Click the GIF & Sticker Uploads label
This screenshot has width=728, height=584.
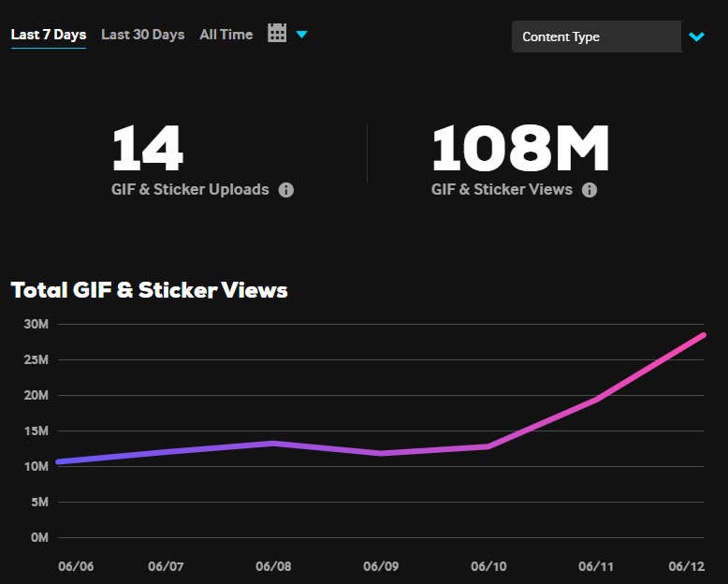(190, 189)
